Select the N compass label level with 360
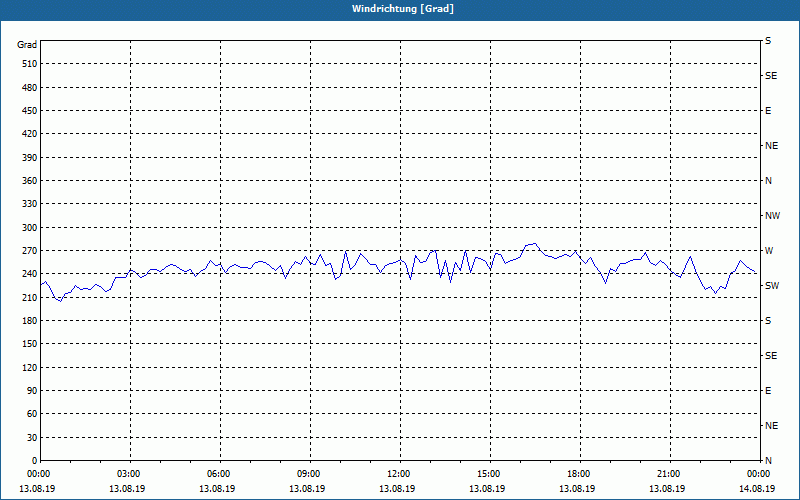800x500 pixels. (x=768, y=181)
